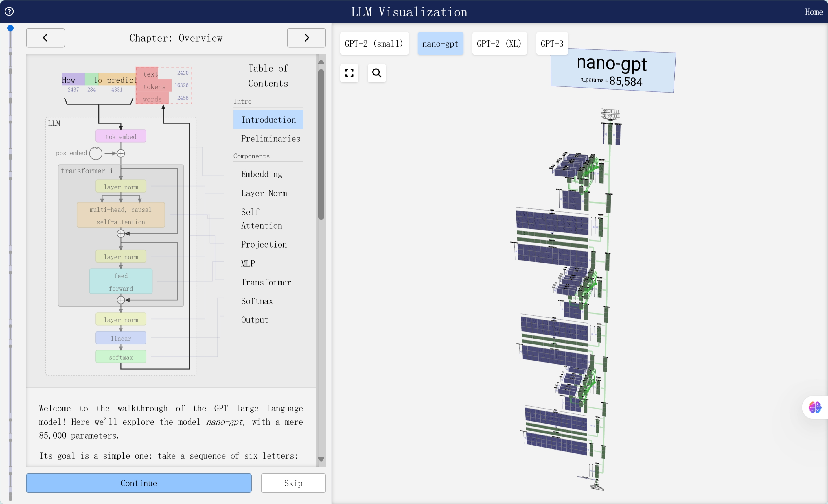The image size is (828, 504).
Task: Click the Continue button
Action: pos(139,483)
